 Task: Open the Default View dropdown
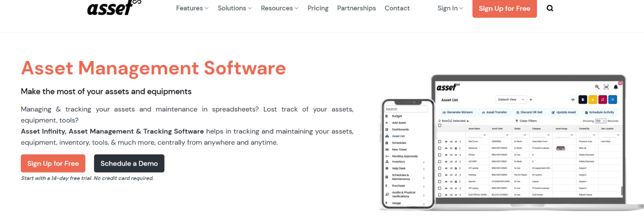(511, 99)
